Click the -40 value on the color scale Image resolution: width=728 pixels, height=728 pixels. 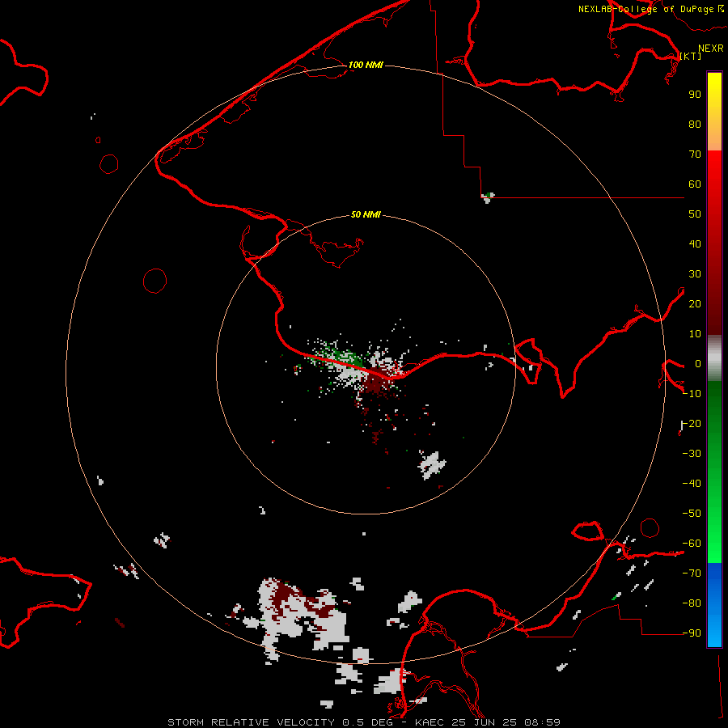tap(692, 484)
